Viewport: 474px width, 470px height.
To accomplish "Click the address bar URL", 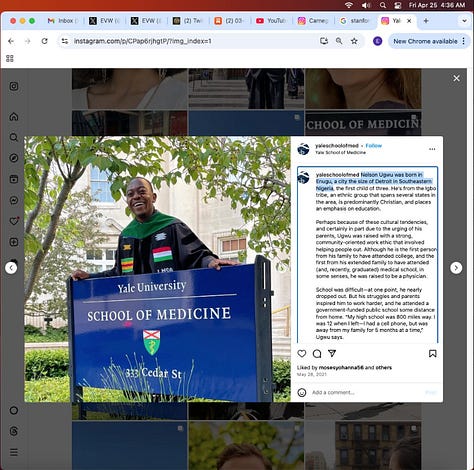I will coord(143,41).
